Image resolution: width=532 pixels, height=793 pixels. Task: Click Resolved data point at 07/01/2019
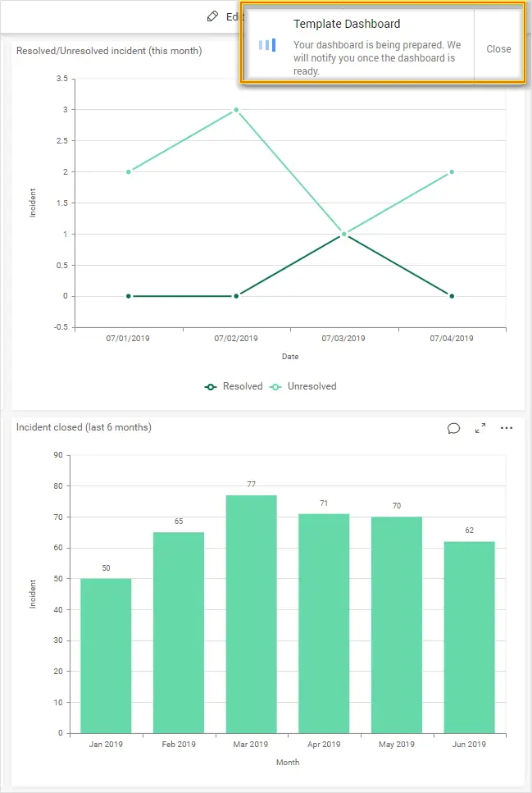coord(129,296)
